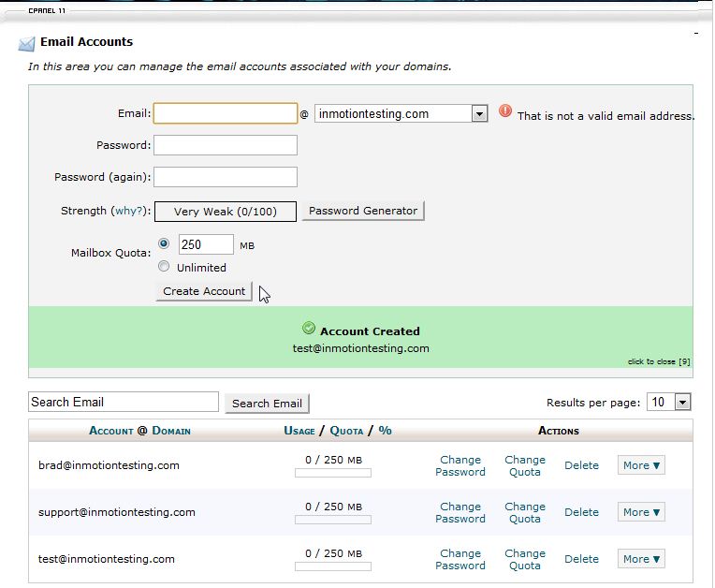Screen dimensions: 715x588
Task: Delete the test@inmotiontesting.com account
Action: [581, 559]
